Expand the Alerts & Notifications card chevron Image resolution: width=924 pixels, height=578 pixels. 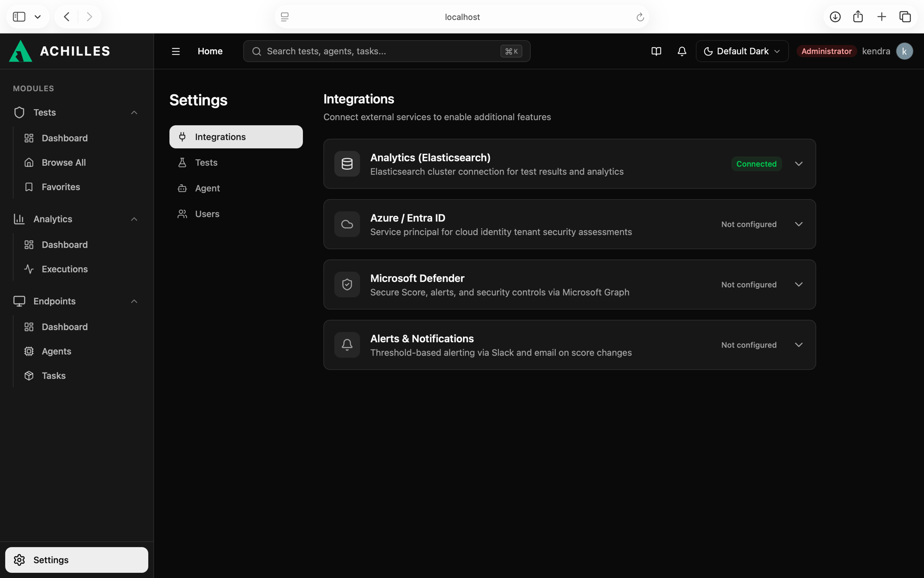(x=798, y=345)
